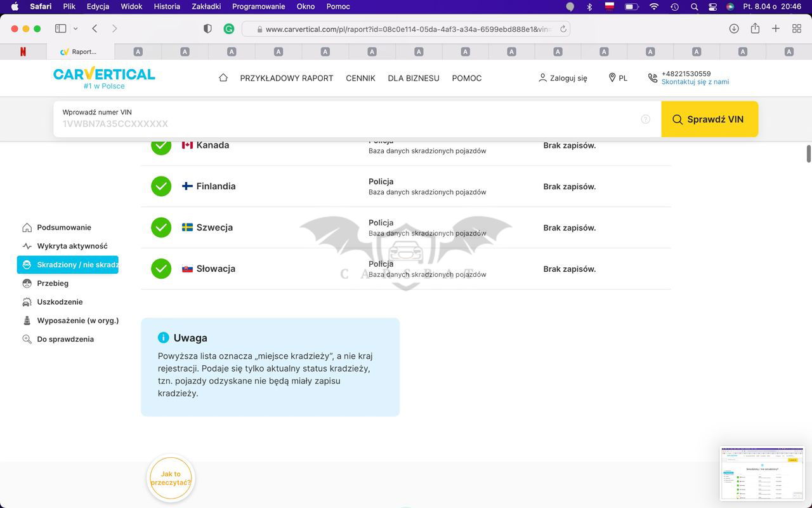The height and width of the screenshot is (508, 812).
Task: Reload the page with the refresh icon
Action: [563, 29]
